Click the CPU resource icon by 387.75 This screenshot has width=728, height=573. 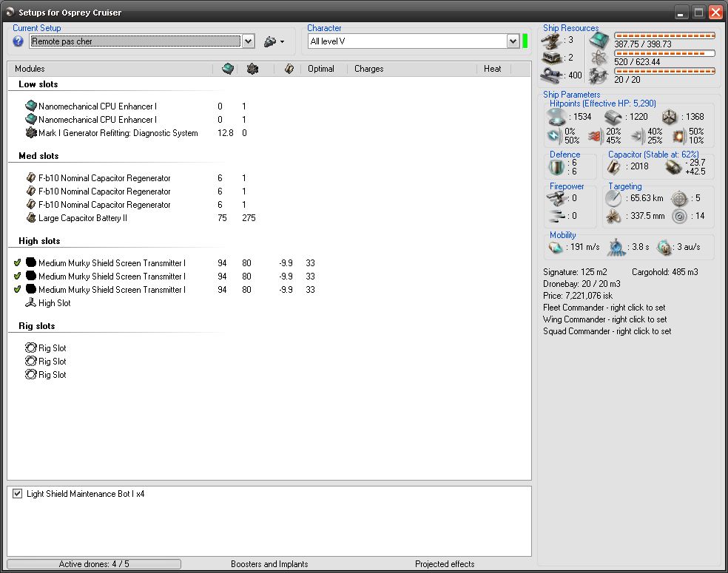tap(599, 41)
